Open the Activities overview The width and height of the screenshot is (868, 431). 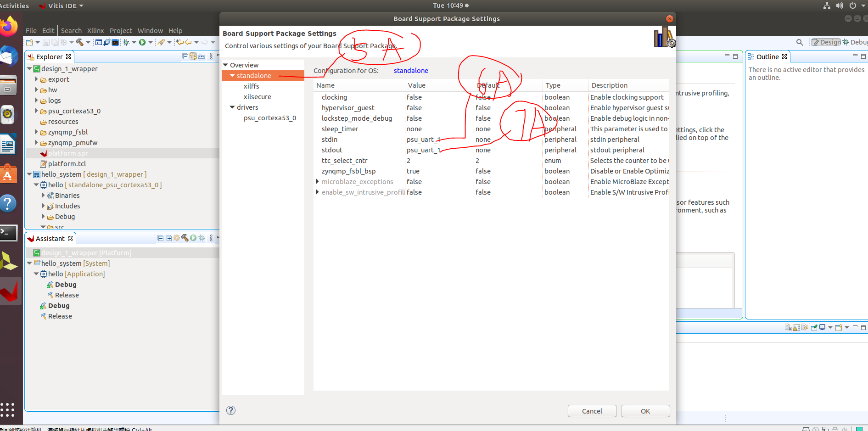click(14, 6)
